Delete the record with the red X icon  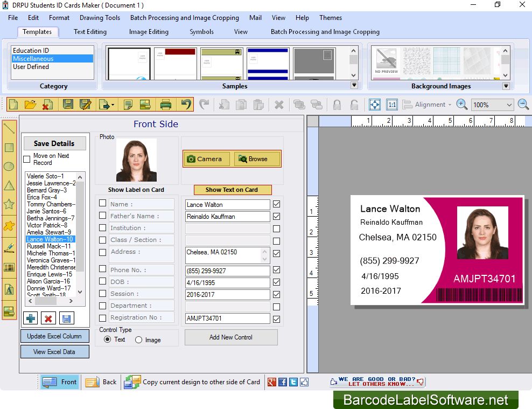click(48, 318)
